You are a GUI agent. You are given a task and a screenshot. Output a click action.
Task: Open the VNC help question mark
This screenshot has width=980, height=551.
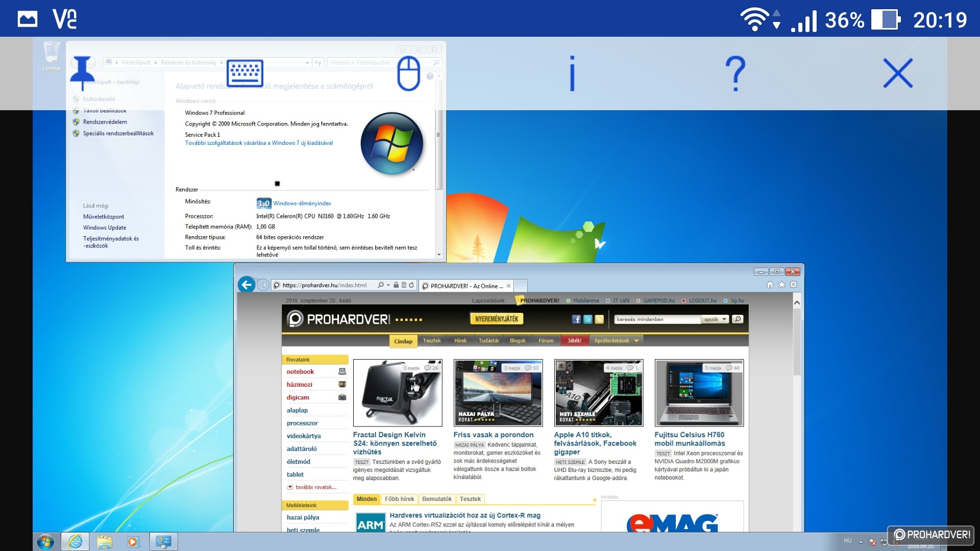coord(735,73)
